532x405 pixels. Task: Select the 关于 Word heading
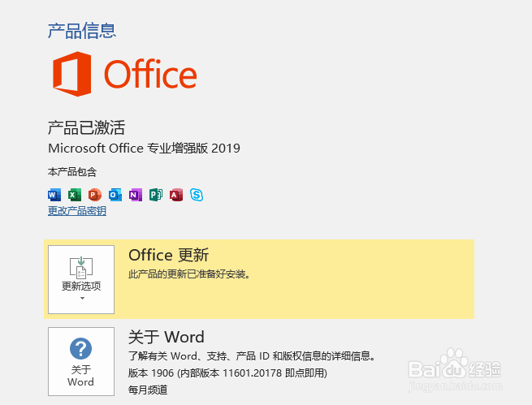pos(167,337)
